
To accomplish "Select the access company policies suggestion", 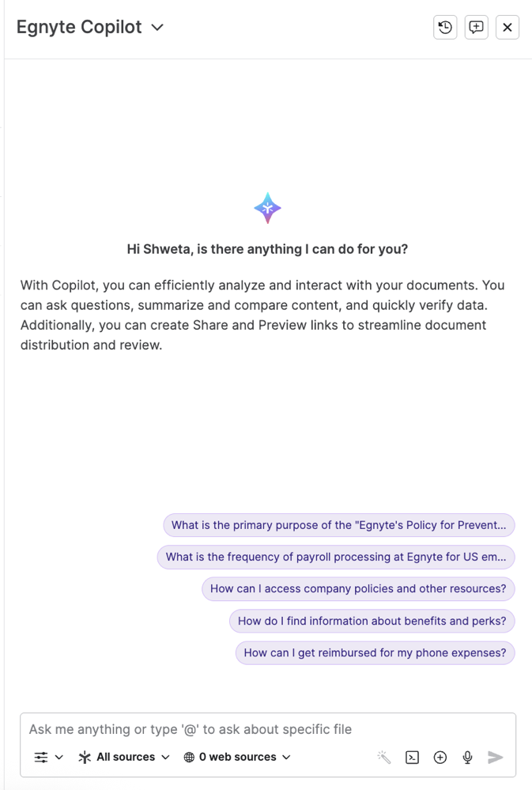I will [x=358, y=588].
